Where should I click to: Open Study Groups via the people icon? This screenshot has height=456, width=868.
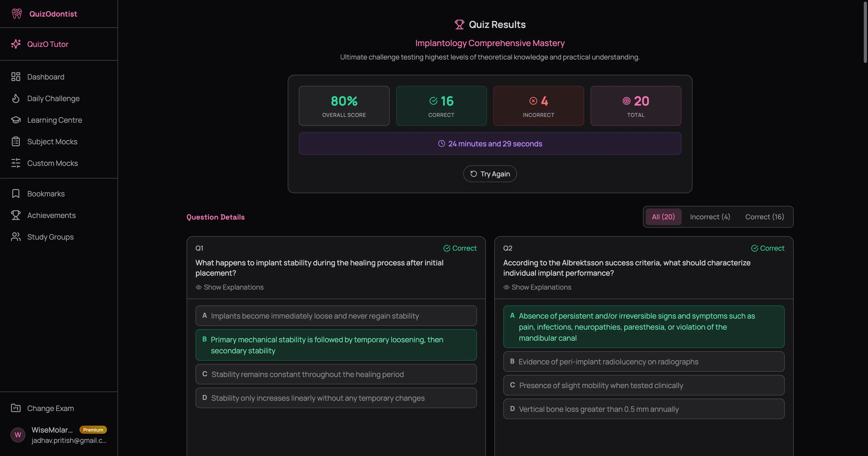16,237
